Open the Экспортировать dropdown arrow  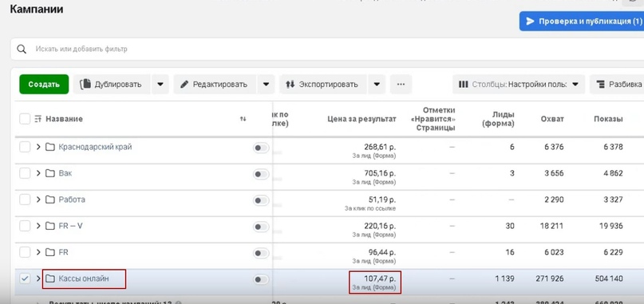click(377, 85)
